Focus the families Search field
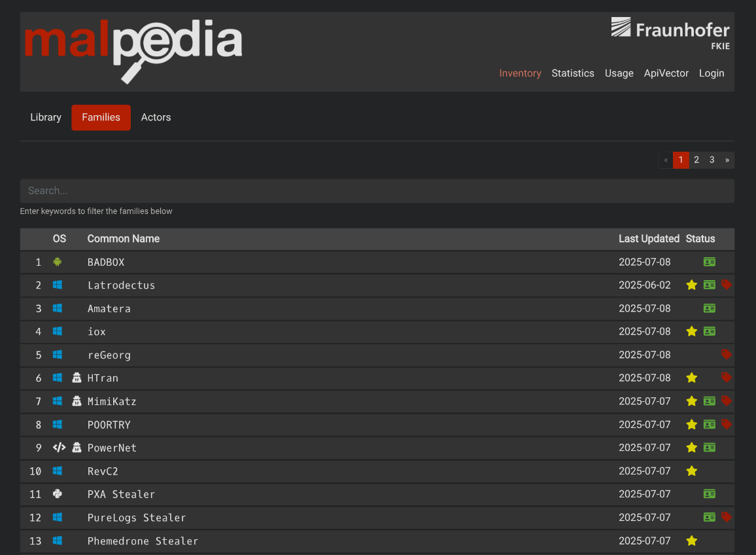The image size is (756, 555). 377,190
